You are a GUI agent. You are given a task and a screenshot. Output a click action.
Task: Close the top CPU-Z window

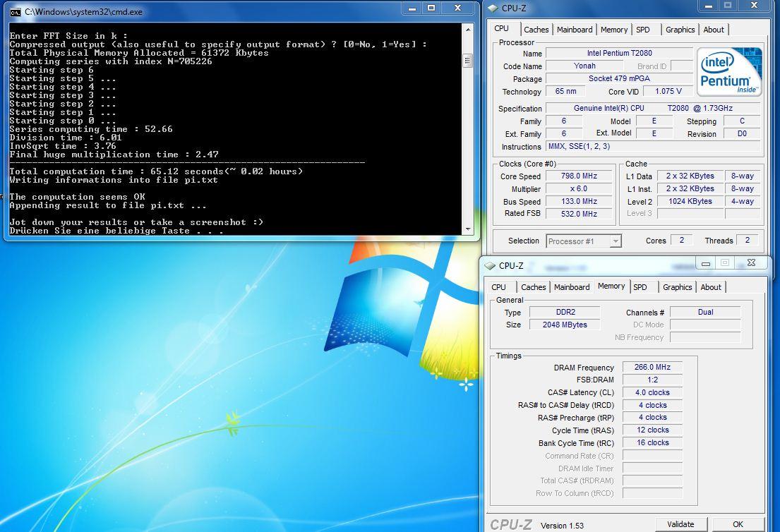point(754,6)
